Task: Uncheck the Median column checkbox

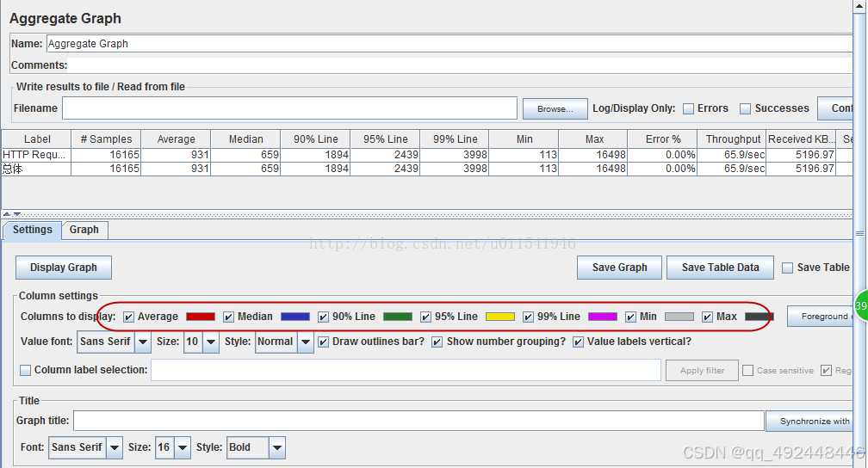Action: pyautogui.click(x=229, y=317)
